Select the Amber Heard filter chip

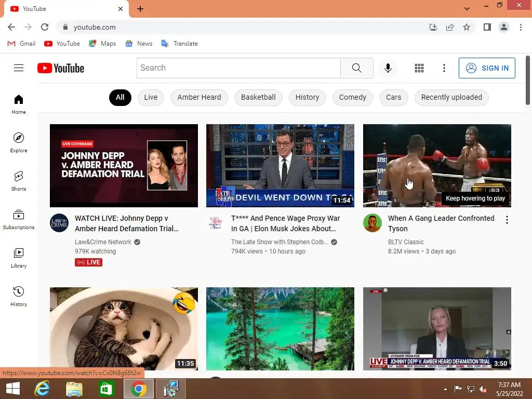pyautogui.click(x=199, y=97)
